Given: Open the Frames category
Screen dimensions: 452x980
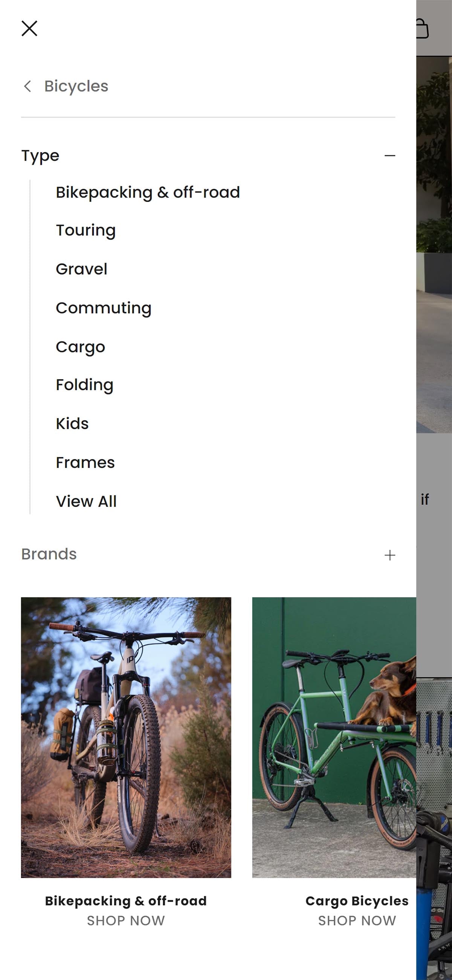Looking at the screenshot, I should click(85, 463).
